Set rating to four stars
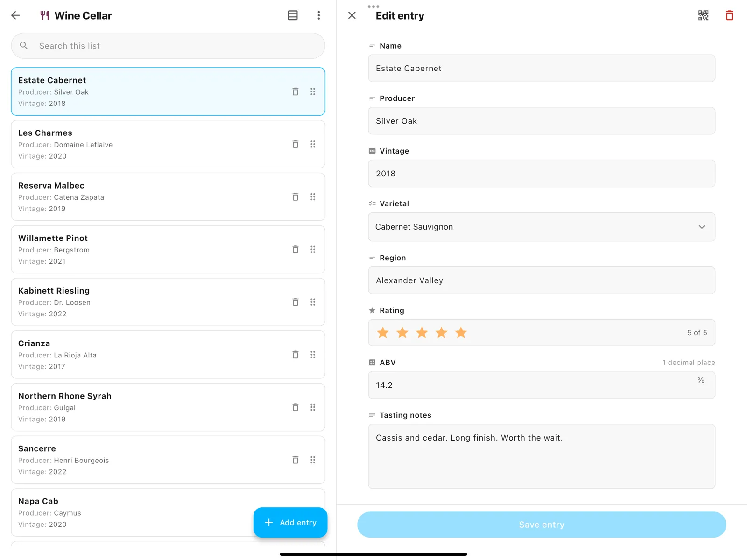 [441, 333]
